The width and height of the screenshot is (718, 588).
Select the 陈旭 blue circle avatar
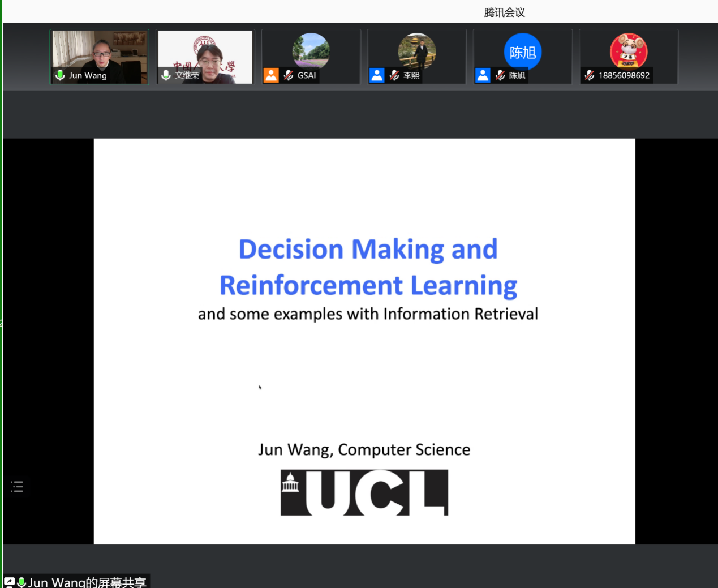(x=523, y=51)
